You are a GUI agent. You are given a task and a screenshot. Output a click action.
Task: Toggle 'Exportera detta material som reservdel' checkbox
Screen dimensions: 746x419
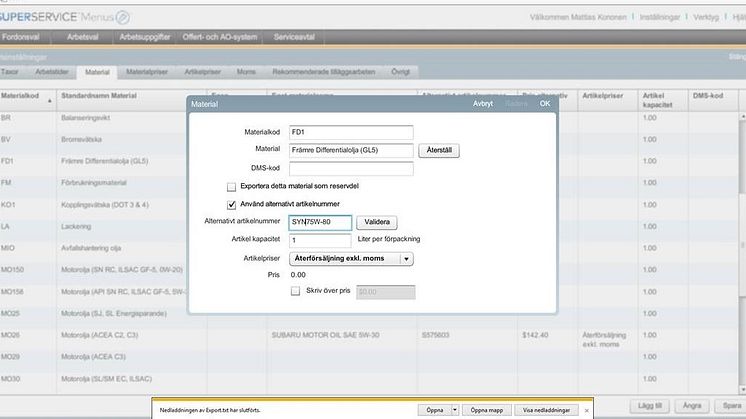tap(231, 187)
